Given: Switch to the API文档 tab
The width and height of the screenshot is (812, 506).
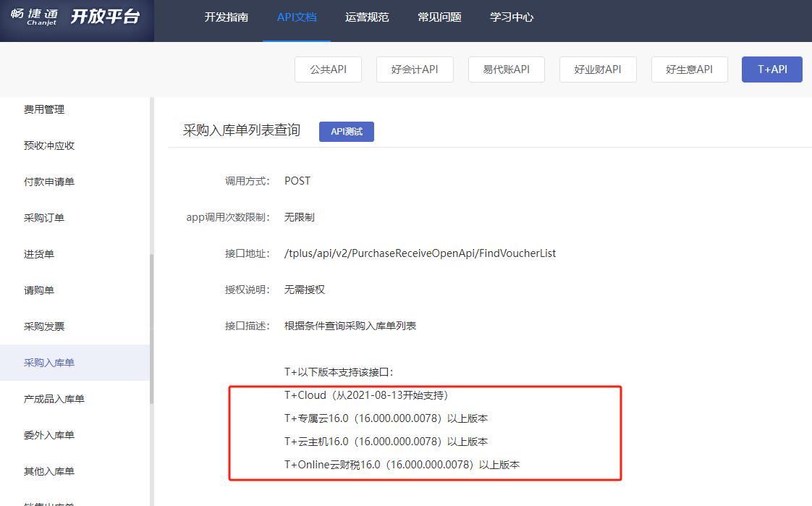Looking at the screenshot, I should coord(297,17).
